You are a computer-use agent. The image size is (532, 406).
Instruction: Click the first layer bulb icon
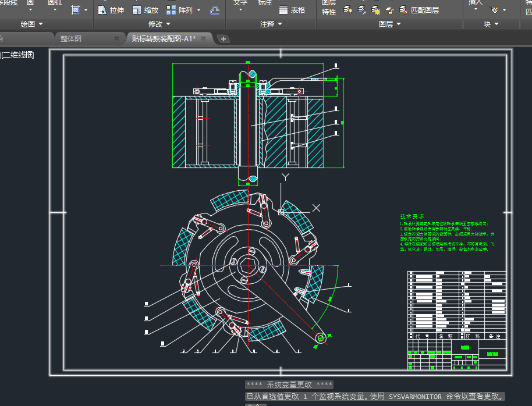click(347, 10)
